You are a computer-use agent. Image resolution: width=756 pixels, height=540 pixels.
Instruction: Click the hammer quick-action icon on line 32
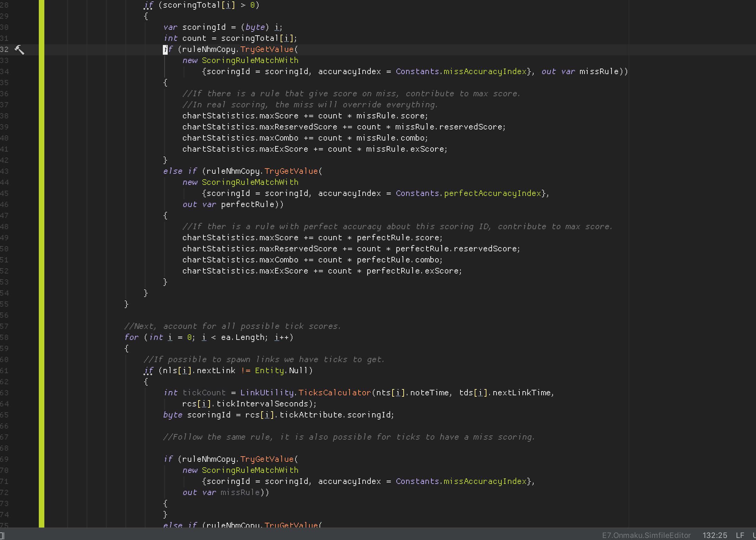point(19,50)
